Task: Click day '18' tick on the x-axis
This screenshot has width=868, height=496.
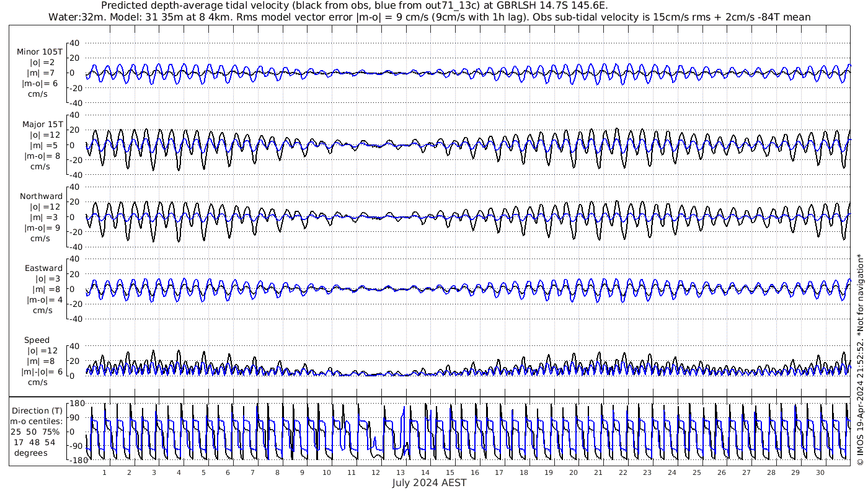Action: click(x=524, y=472)
